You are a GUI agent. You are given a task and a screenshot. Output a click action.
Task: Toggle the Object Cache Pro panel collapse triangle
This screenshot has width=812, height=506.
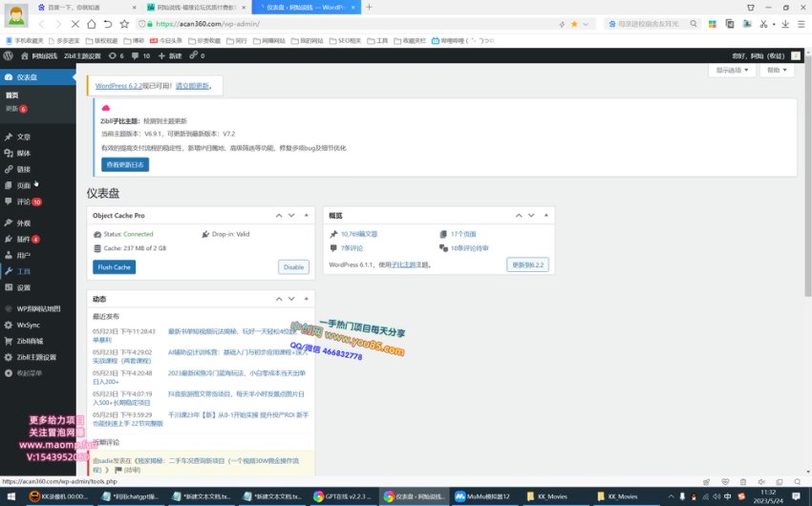(x=306, y=215)
